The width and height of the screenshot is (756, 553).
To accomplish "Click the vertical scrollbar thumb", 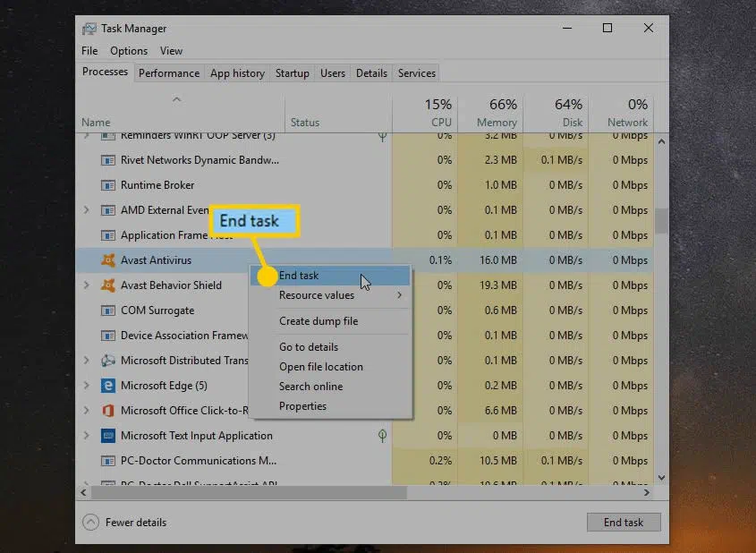I will [x=661, y=220].
